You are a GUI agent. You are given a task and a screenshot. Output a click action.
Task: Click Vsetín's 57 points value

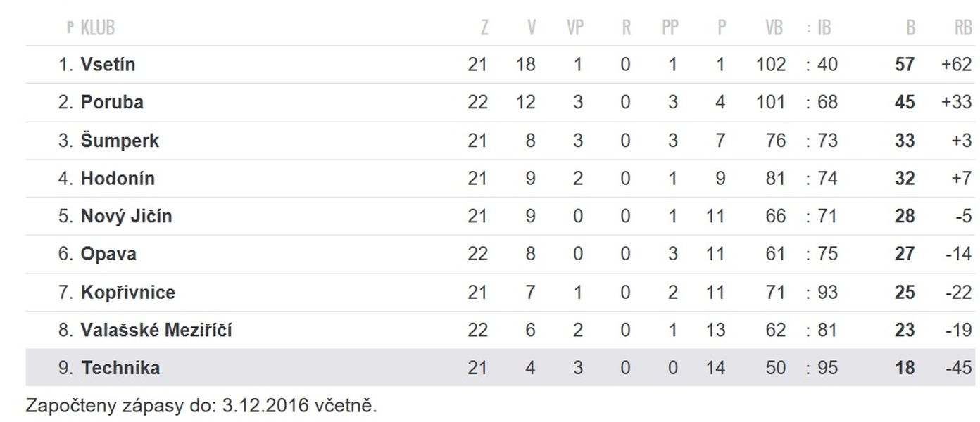[905, 65]
